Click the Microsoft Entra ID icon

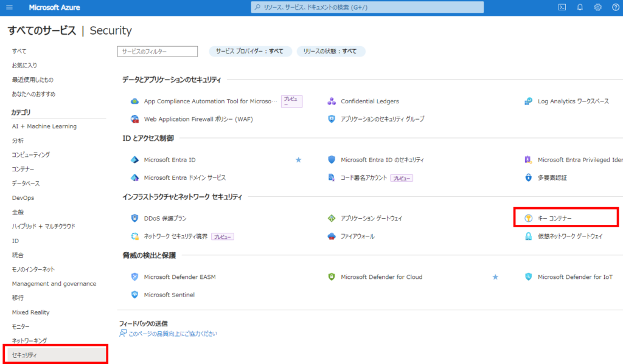coord(134,160)
